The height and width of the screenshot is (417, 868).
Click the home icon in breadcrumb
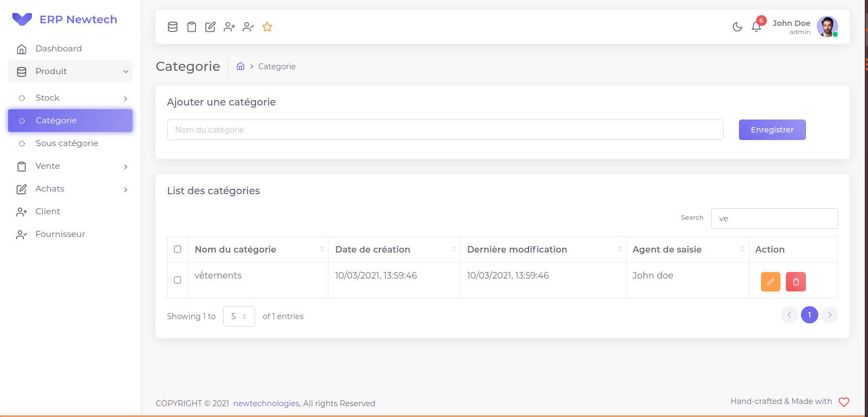tap(241, 66)
